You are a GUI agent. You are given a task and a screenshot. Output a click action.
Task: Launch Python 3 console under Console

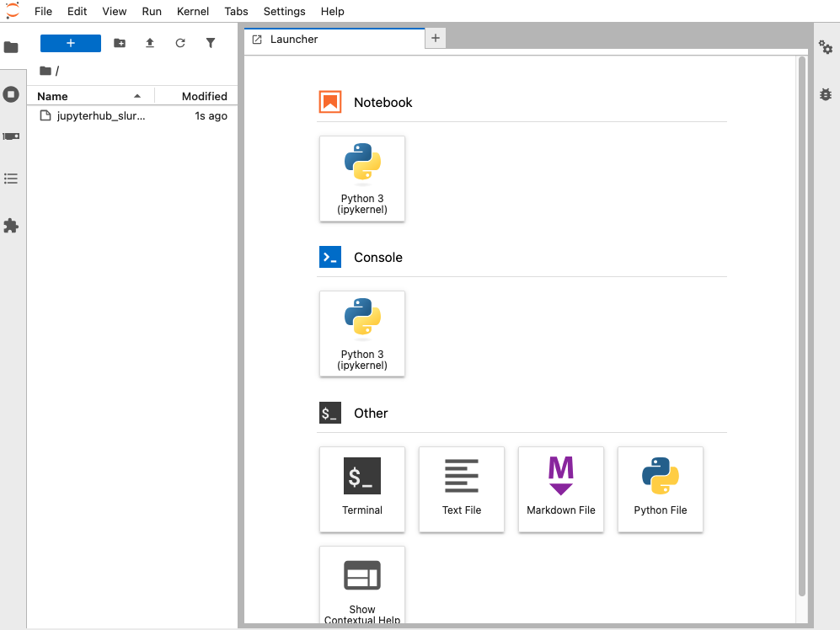tap(362, 334)
